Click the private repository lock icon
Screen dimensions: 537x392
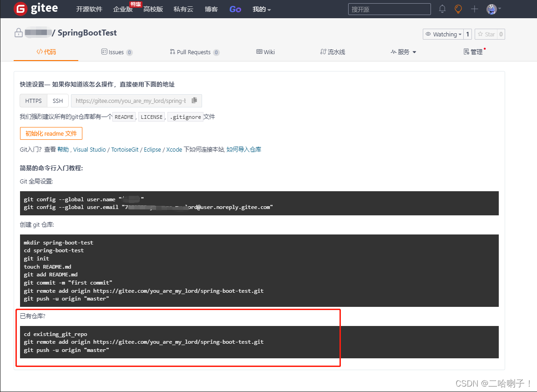tap(19, 32)
